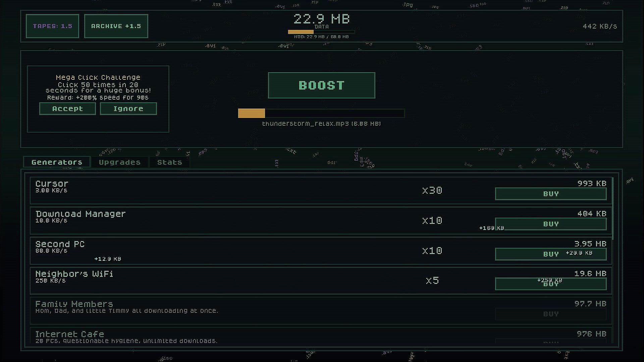Click the big BOOST button
The image size is (644, 362).
tap(321, 85)
